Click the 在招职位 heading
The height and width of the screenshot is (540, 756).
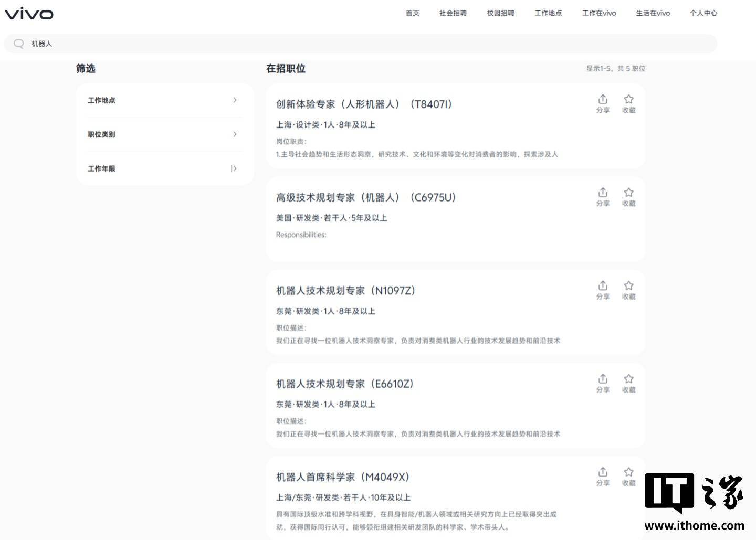point(286,68)
